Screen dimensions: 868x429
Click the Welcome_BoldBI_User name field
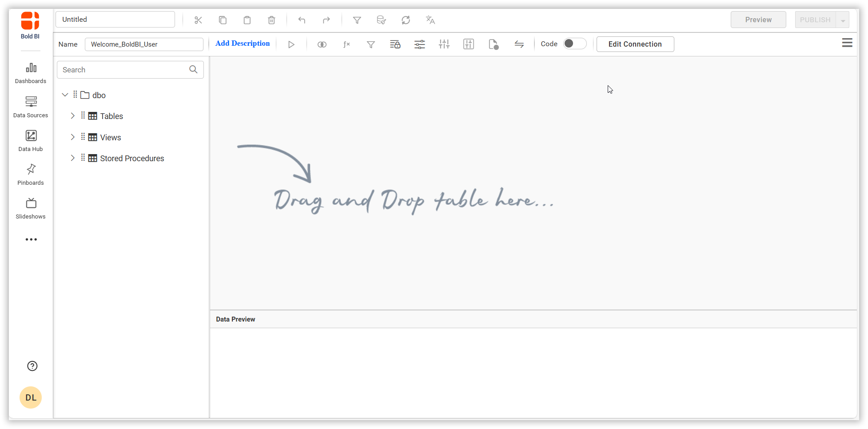144,44
